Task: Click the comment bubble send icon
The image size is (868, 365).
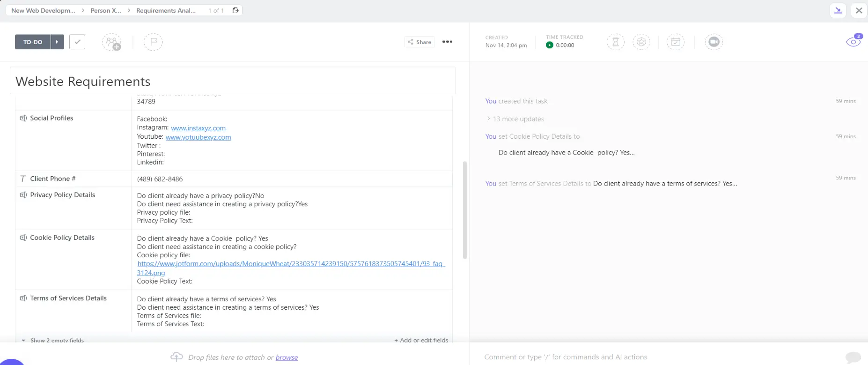Action: point(853,358)
